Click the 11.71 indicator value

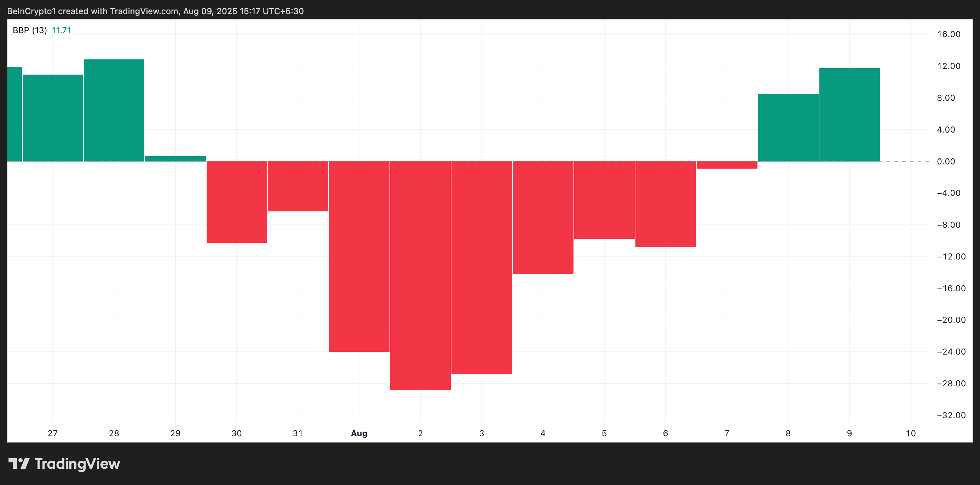(61, 30)
